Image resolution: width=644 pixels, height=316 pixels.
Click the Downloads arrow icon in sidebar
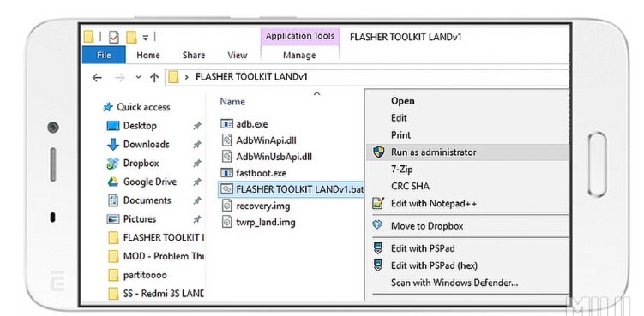point(113,145)
